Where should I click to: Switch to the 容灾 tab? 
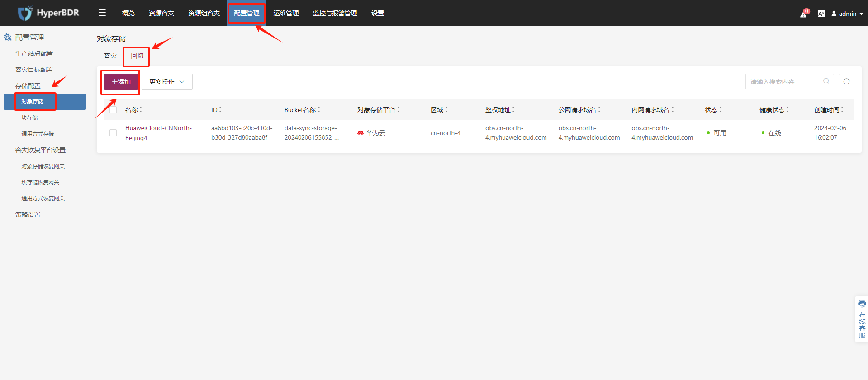click(110, 56)
